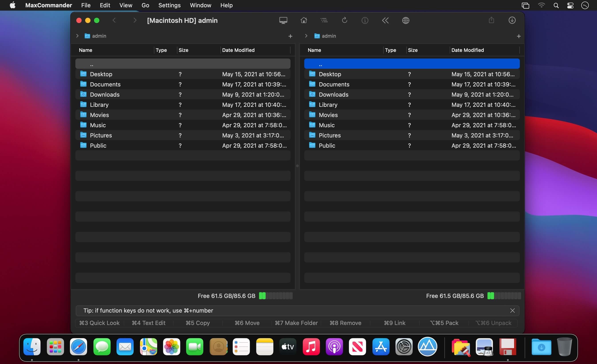Expand the right panel admin path chevron
This screenshot has width=597, height=364.
coord(306,36)
